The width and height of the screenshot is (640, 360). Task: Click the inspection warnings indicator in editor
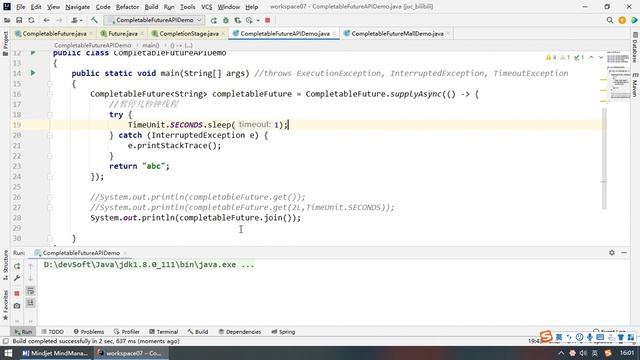click(x=565, y=58)
